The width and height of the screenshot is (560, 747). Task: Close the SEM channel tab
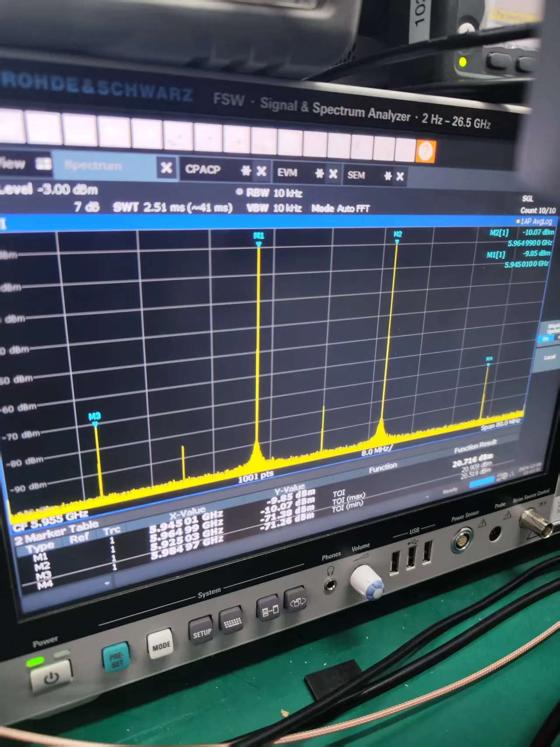pos(399,176)
